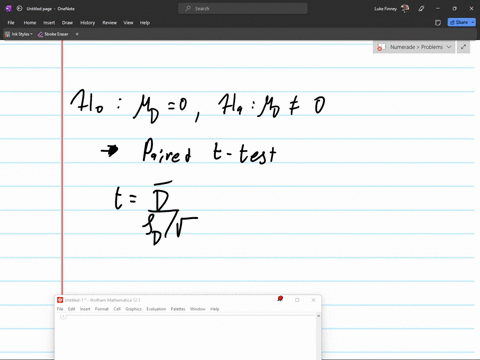Click the notebook icon beside Numerade

[381, 47]
